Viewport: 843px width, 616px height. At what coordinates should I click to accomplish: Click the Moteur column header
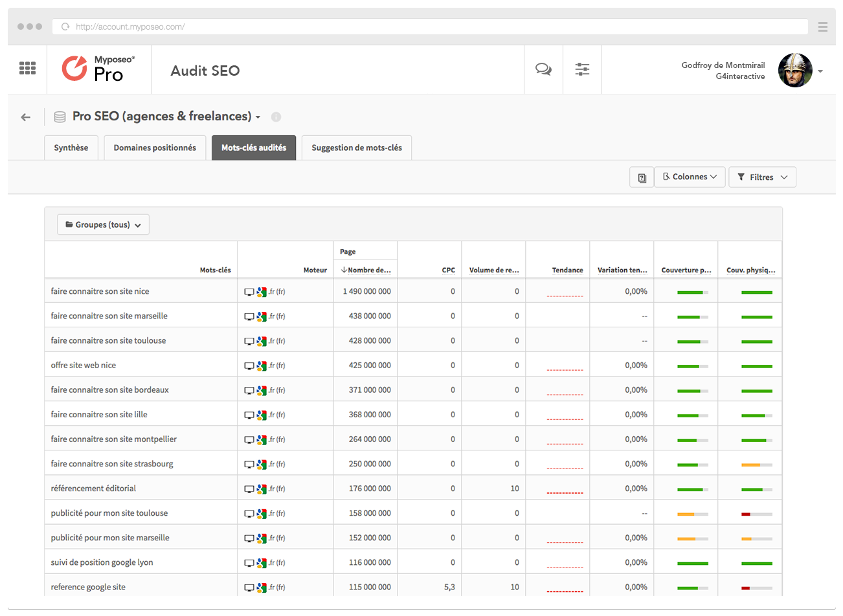click(x=315, y=270)
